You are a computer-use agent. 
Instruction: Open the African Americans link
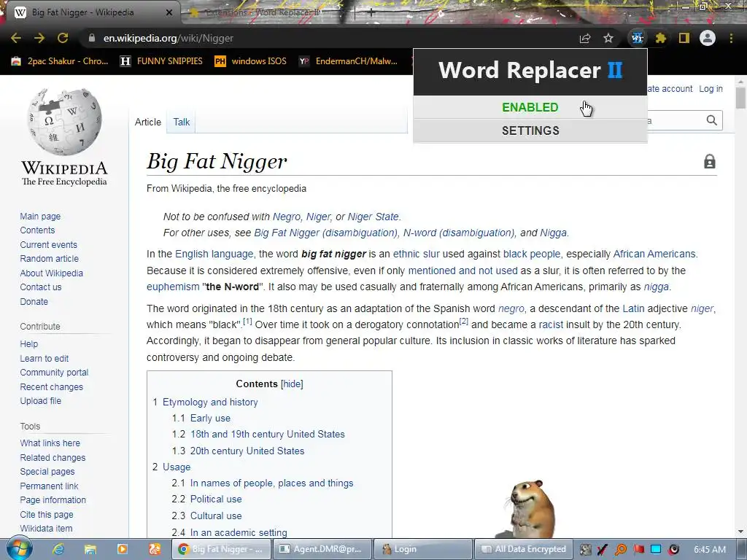point(654,254)
